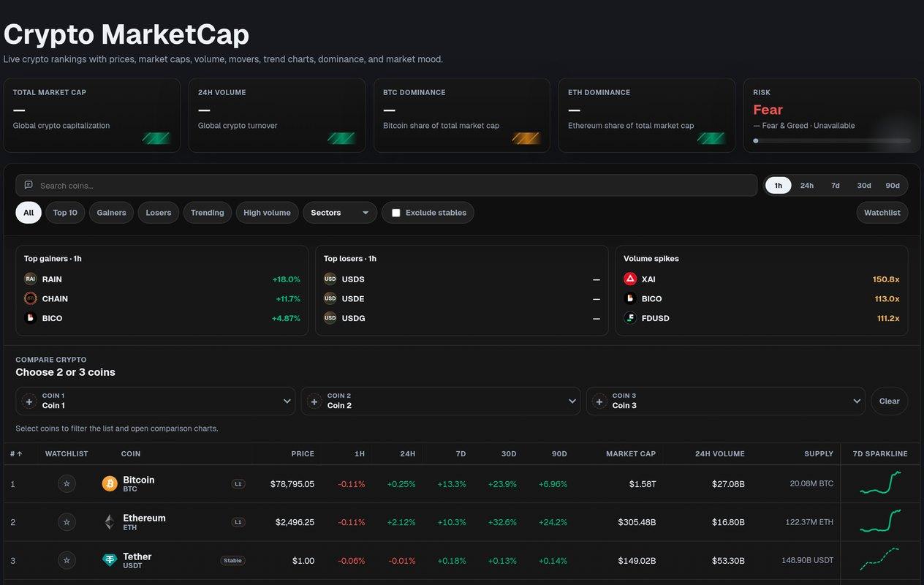Image resolution: width=924 pixels, height=585 pixels.
Task: Click the Bitcoin coin logo icon
Action: (110, 484)
